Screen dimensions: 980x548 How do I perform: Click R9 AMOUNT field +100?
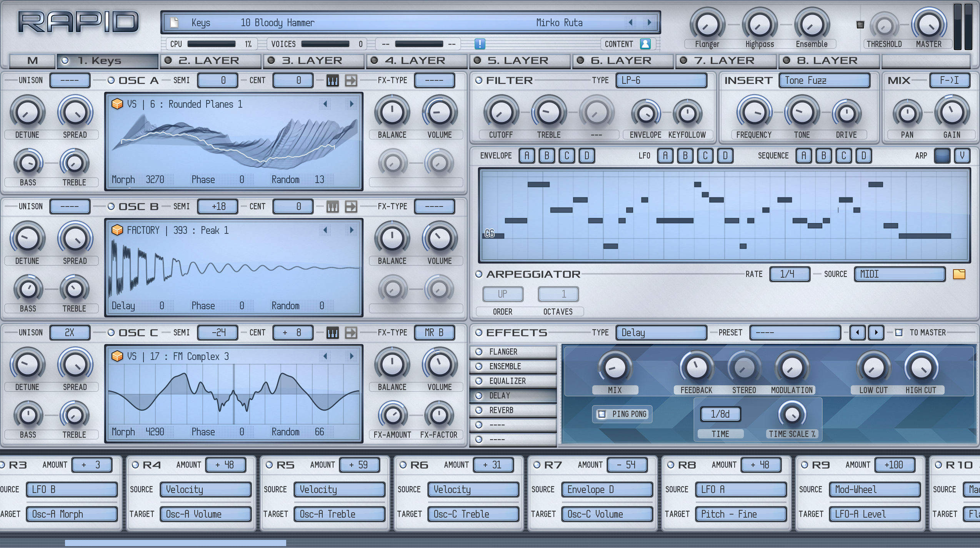point(895,465)
